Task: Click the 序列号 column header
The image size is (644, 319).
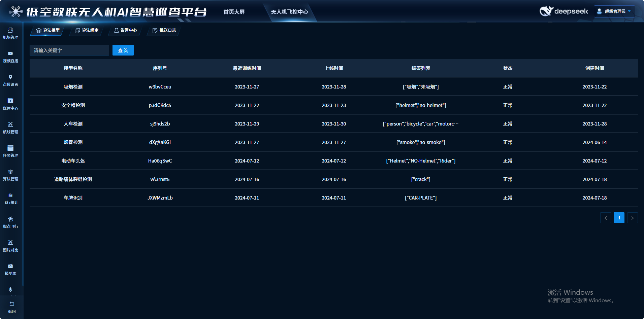Action: point(160,68)
